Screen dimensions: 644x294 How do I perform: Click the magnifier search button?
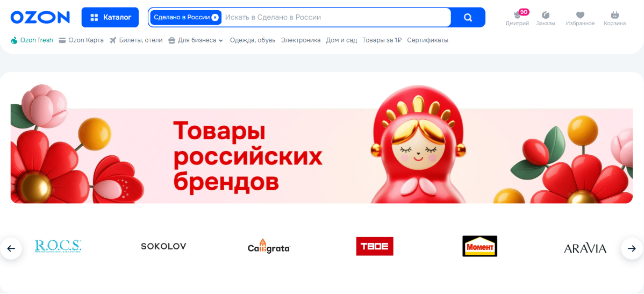tap(468, 17)
